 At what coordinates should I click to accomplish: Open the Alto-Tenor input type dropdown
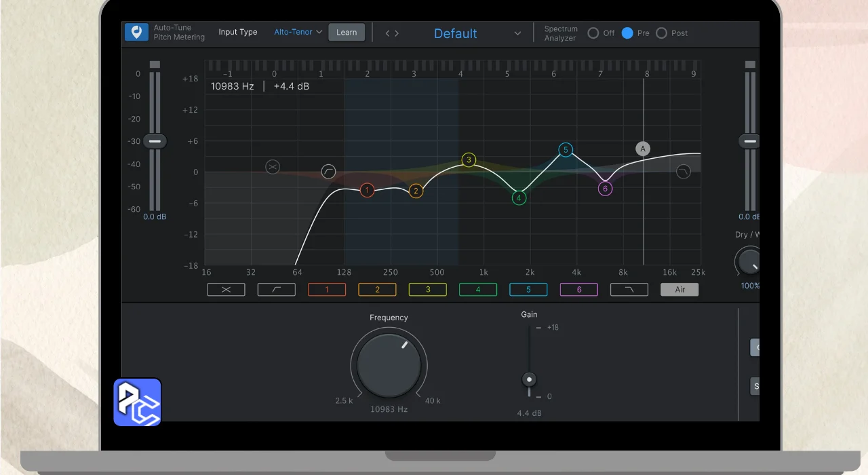coord(298,32)
